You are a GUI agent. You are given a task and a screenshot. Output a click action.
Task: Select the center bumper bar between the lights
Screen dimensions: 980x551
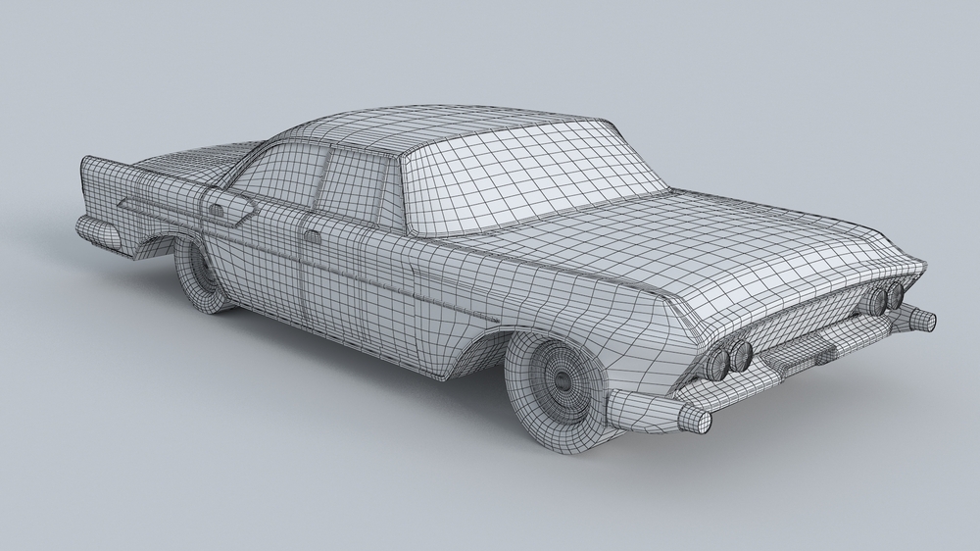point(806,349)
